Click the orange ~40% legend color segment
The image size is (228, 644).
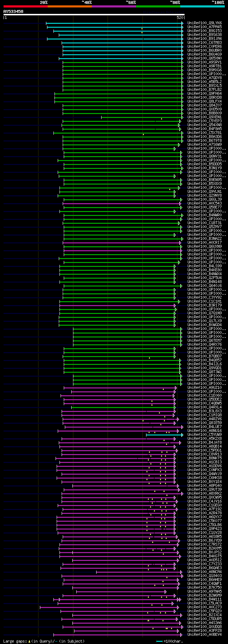70,6
